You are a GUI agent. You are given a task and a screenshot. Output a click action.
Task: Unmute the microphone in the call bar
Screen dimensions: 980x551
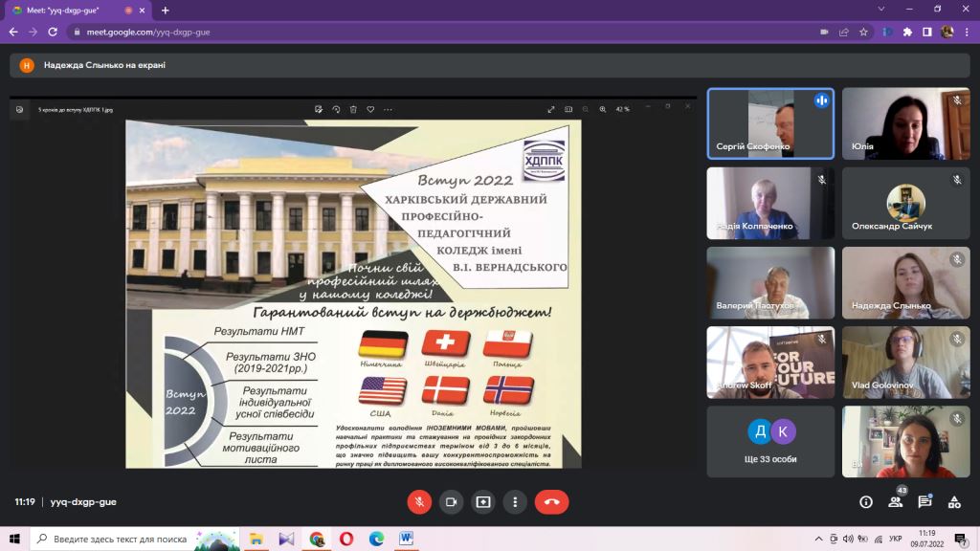tap(419, 502)
